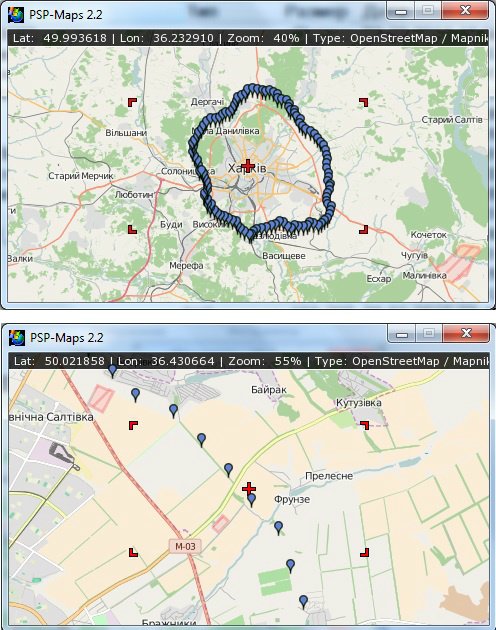Click the Zoom 55% status readout

(265, 361)
